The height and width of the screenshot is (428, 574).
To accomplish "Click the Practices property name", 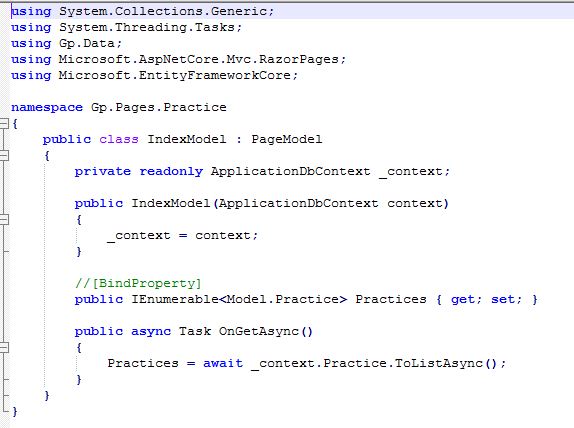I will 391,299.
